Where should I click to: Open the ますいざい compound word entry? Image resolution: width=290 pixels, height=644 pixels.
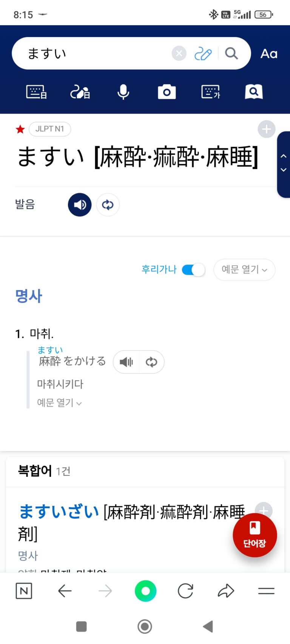[x=59, y=512]
